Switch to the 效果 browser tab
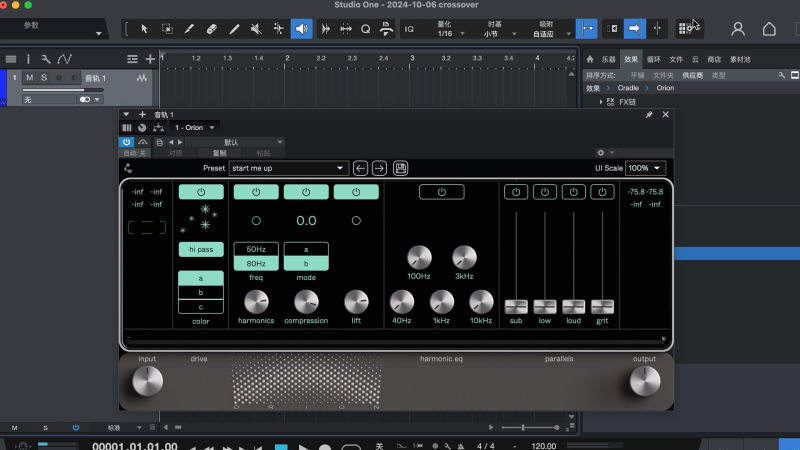 point(631,59)
